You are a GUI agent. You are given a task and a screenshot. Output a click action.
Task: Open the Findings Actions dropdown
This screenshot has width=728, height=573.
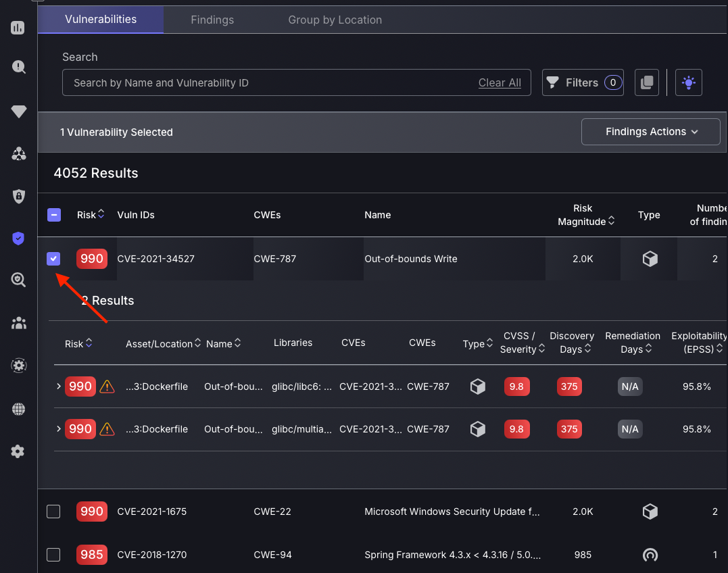coord(650,132)
